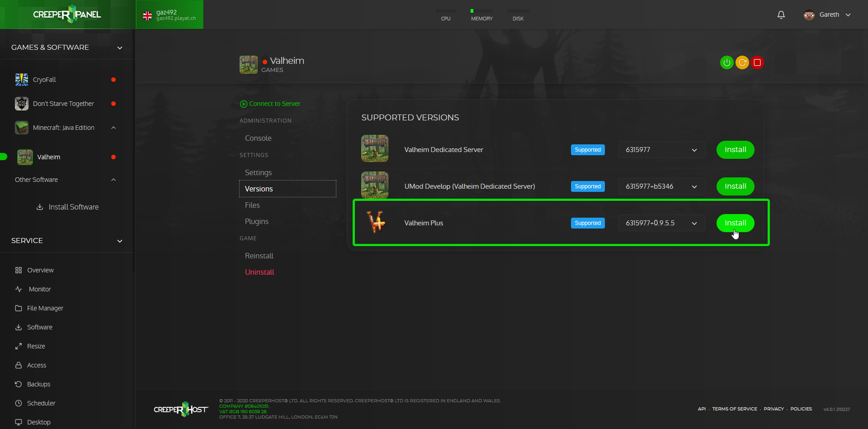
Task: Start the server with green power button
Action: 726,62
